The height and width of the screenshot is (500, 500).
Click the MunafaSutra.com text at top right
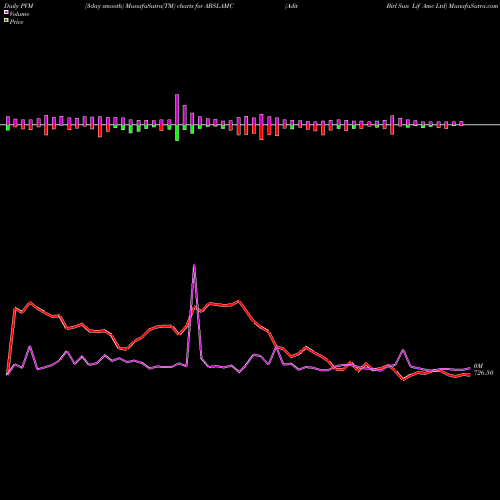click(x=473, y=6)
